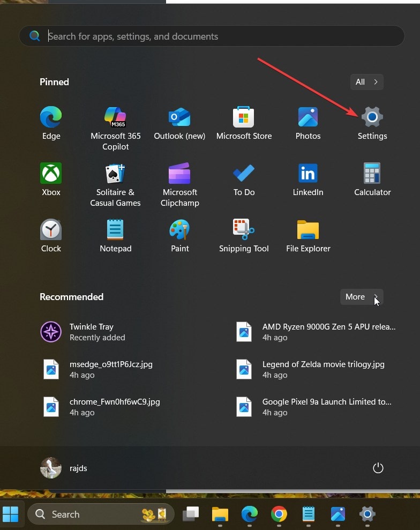Image resolution: width=420 pixels, height=530 pixels.
Task: Launch Google Chrome from the taskbar
Action: tap(279, 514)
